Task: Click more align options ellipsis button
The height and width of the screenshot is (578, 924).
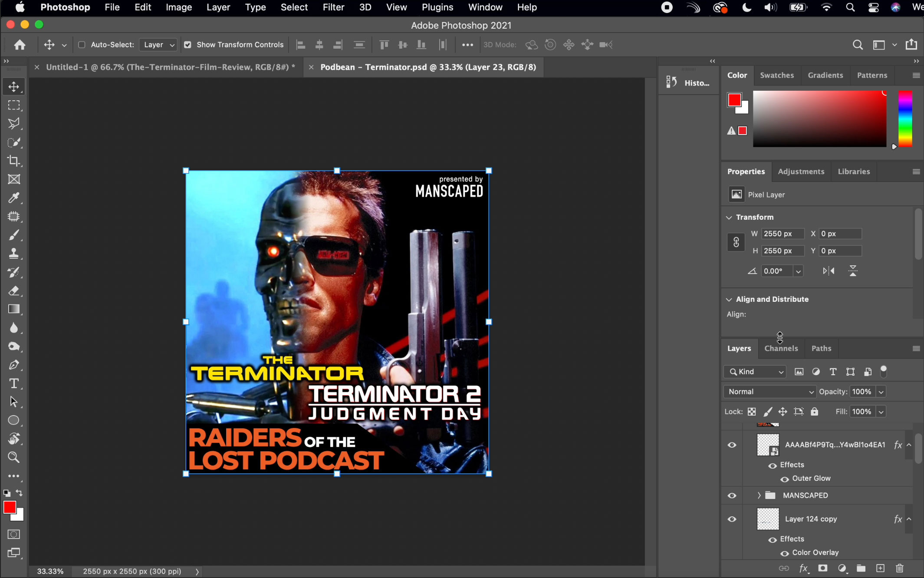Action: tap(467, 45)
